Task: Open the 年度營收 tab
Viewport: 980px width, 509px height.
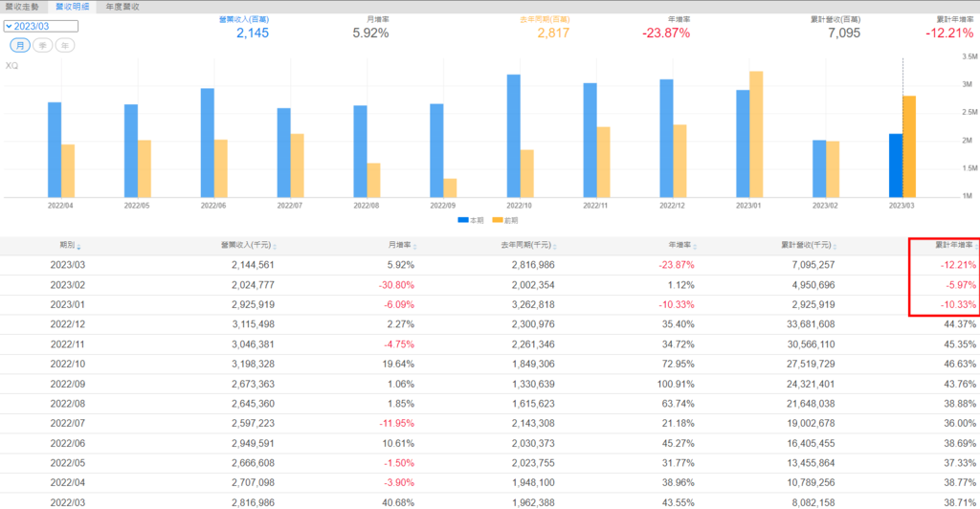Action: (122, 7)
